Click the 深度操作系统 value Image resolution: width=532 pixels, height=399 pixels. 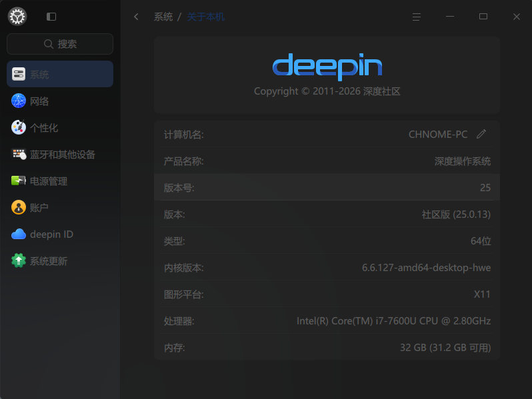coord(463,161)
